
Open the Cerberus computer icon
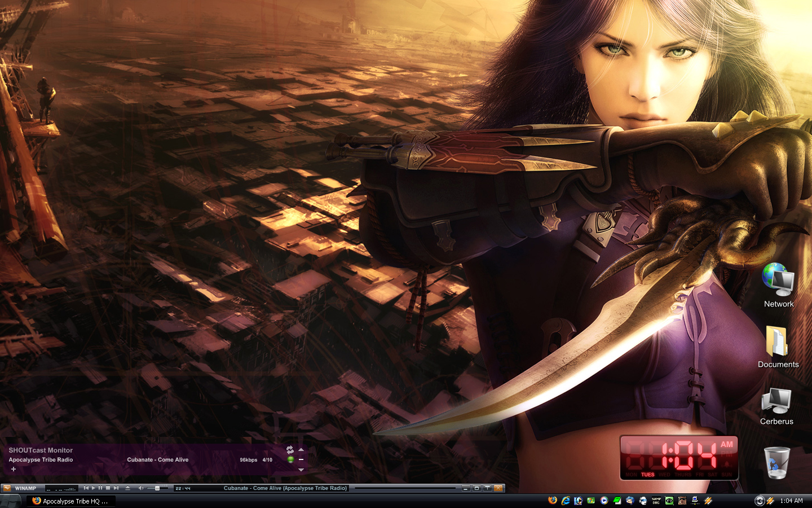776,406
